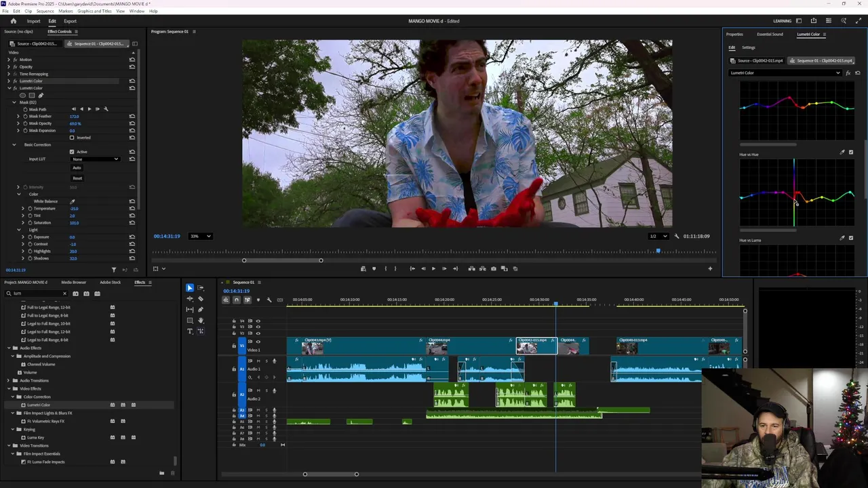This screenshot has width=868, height=488.
Task: Open the File menu
Action: 5,11
